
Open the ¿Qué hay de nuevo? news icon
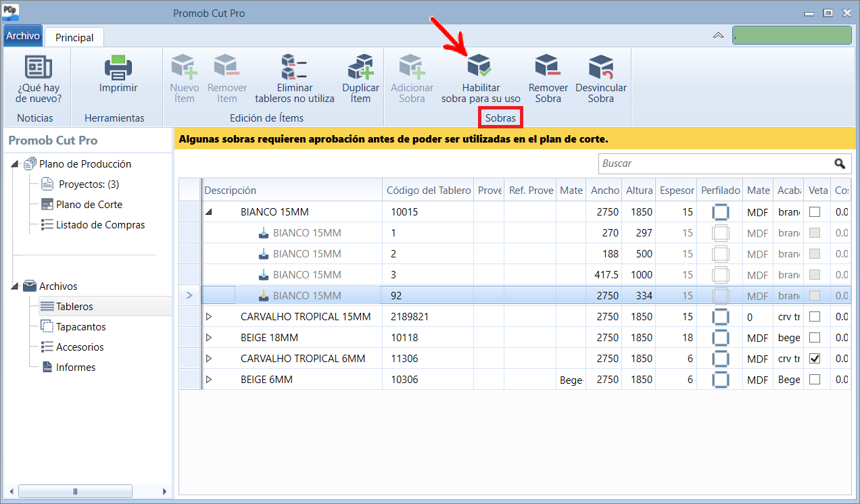point(39,67)
